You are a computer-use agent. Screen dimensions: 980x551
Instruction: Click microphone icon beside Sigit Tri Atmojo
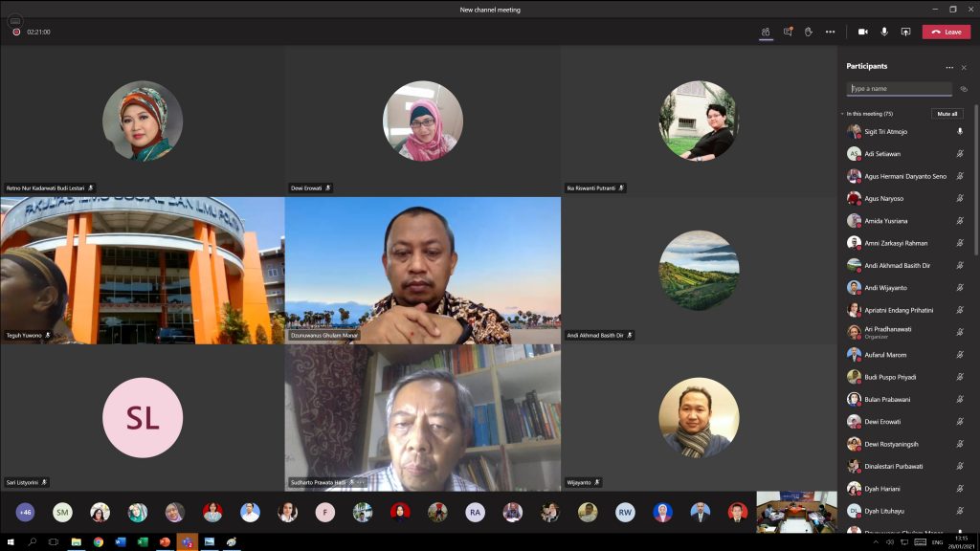[959, 131]
